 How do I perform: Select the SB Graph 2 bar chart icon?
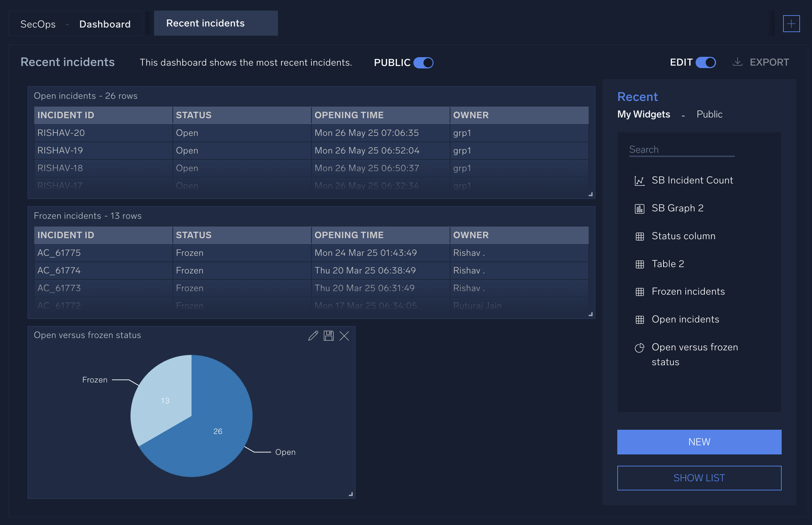click(640, 209)
